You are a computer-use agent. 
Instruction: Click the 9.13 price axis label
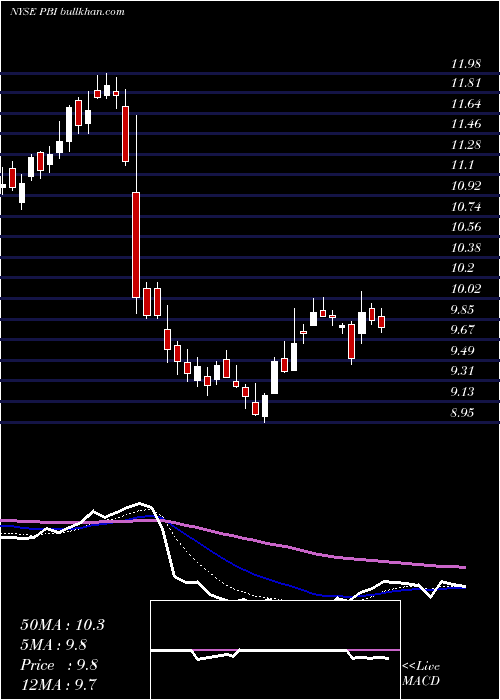click(462, 392)
